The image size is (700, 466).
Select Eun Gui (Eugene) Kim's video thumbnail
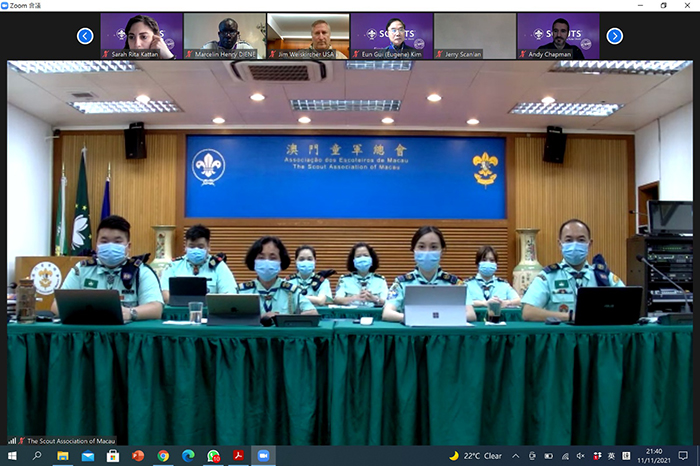point(392,36)
